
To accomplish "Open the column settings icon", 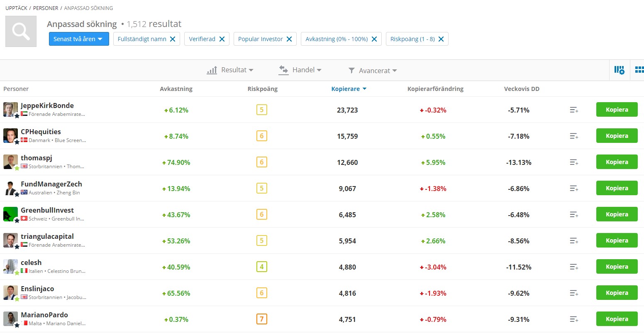I will tap(619, 70).
